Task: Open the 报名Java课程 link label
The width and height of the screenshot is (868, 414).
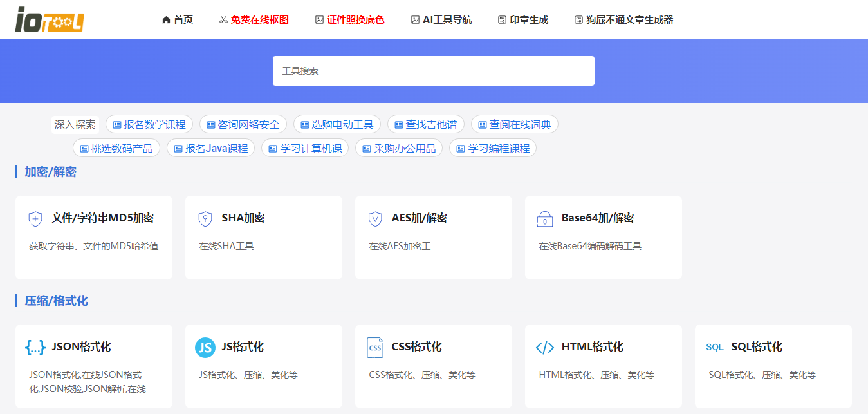Action: tap(217, 149)
